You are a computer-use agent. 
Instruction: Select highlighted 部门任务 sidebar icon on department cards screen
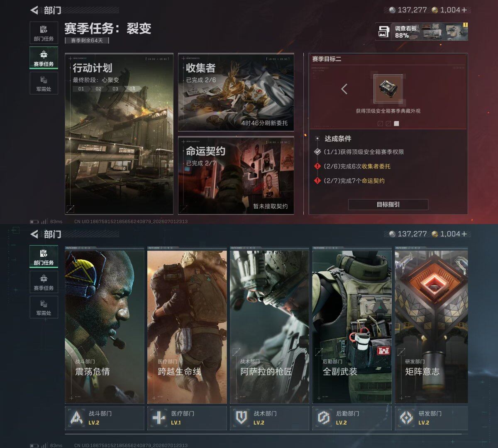click(44, 256)
